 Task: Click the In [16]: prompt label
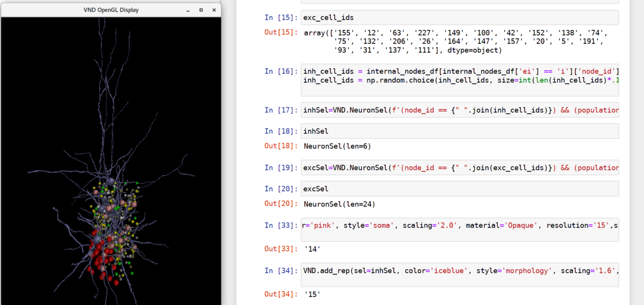[x=281, y=71]
